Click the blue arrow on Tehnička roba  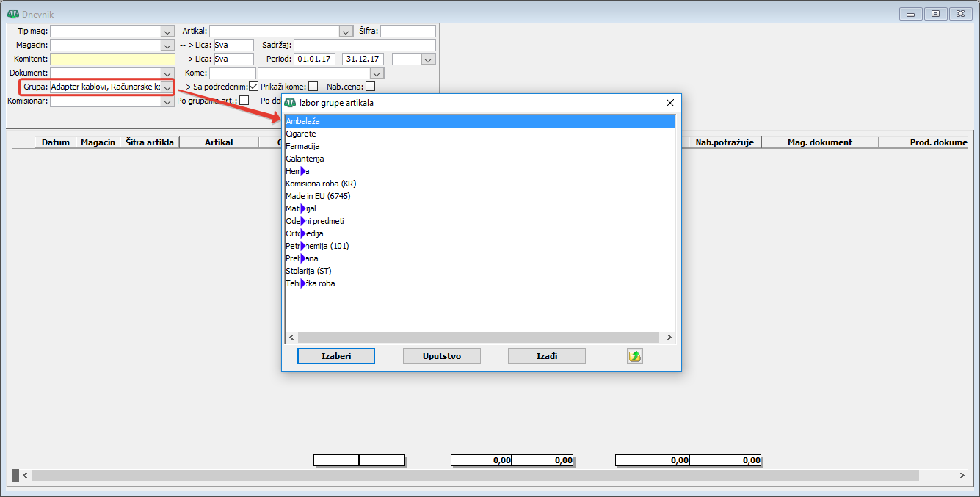(x=303, y=283)
